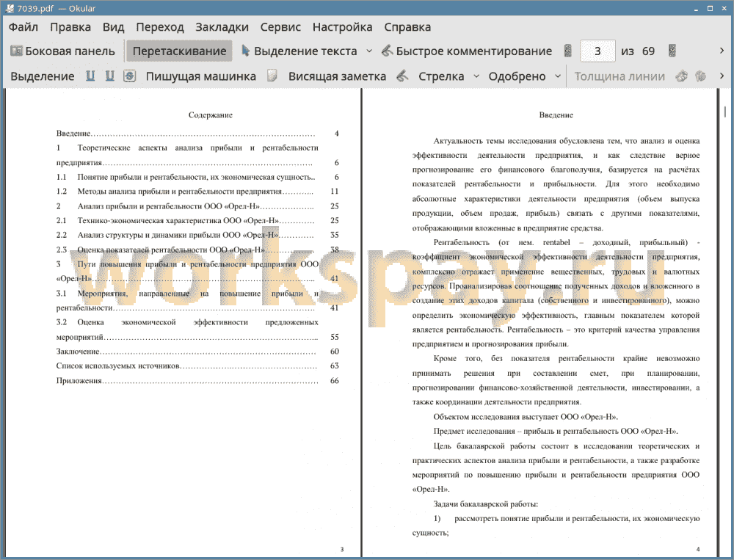Toggle the Перетаскивание browse mode

(x=179, y=51)
